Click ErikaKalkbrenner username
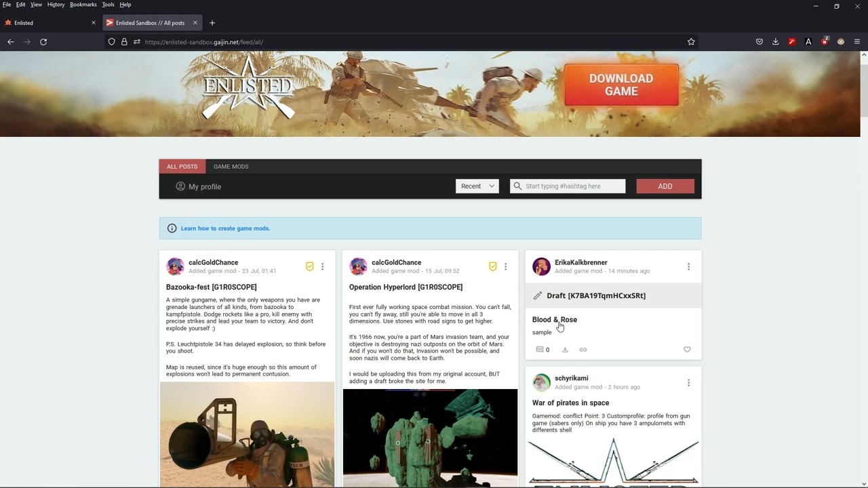This screenshot has height=488, width=868. (x=581, y=262)
